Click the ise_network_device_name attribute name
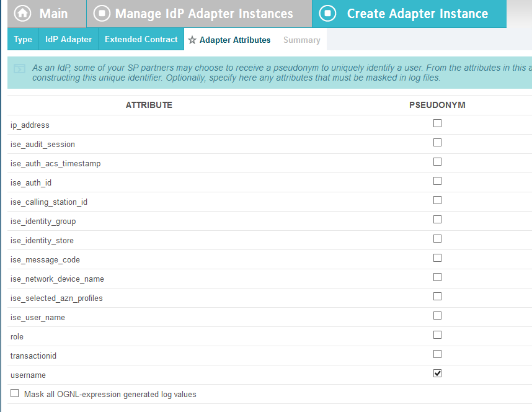The height and width of the screenshot is (412, 532). click(57, 279)
